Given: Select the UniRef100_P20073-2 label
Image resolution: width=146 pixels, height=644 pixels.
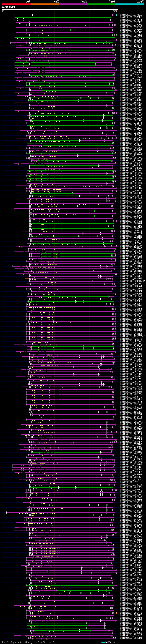Looking at the screenshot, I should (x=133, y=337).
